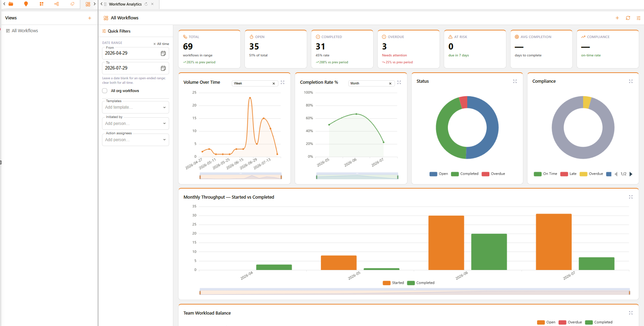The height and width of the screenshot is (326, 644).
Task: Toggle the All org workflows checkbox
Action: tap(105, 91)
